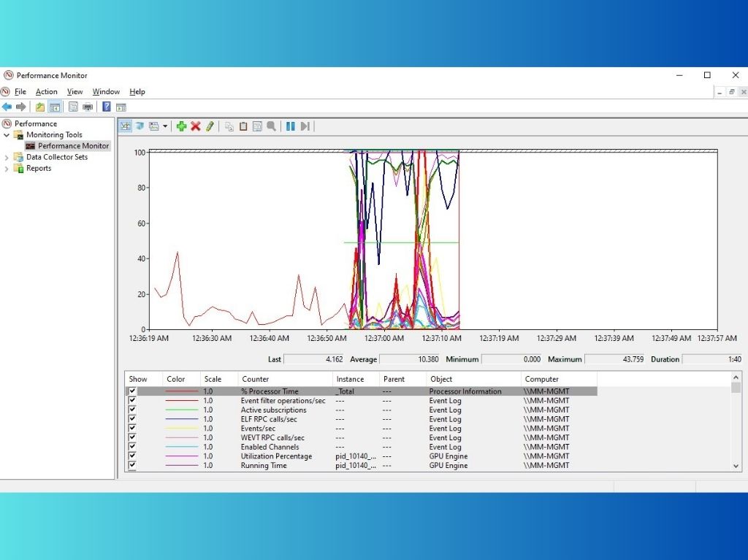Click the Highlight pencil icon
Viewport: 748px width, 560px height.
(x=210, y=126)
